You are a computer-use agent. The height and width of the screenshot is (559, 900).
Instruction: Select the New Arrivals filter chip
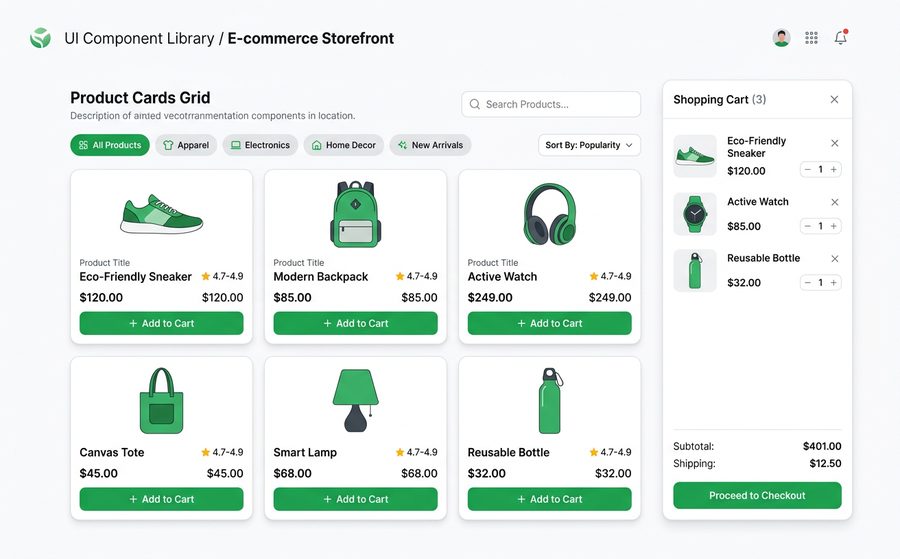coord(430,145)
